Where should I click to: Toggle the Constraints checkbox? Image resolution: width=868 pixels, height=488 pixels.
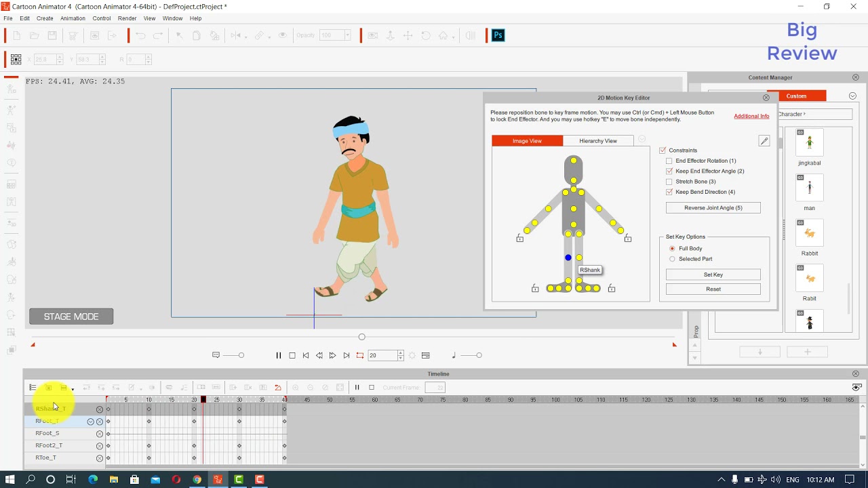pos(663,150)
